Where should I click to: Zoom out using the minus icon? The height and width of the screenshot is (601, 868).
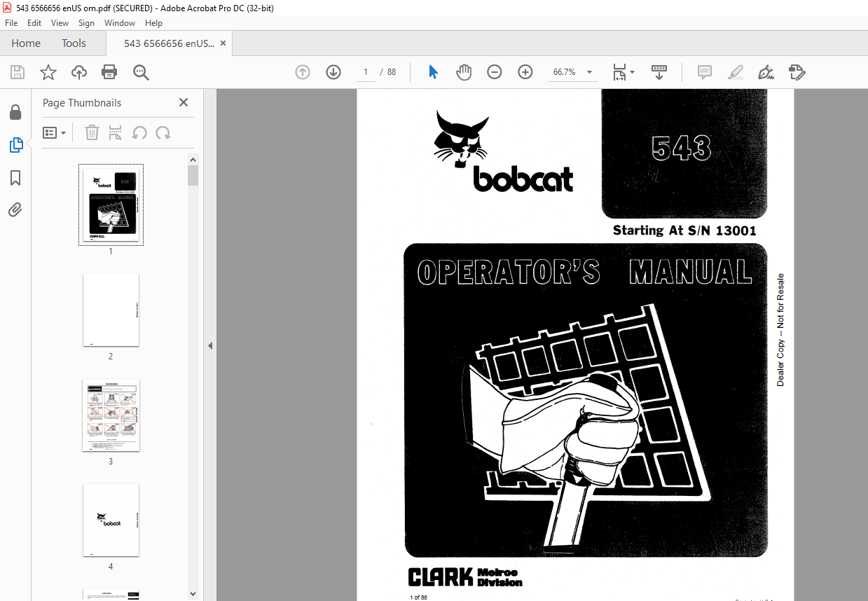click(x=494, y=71)
